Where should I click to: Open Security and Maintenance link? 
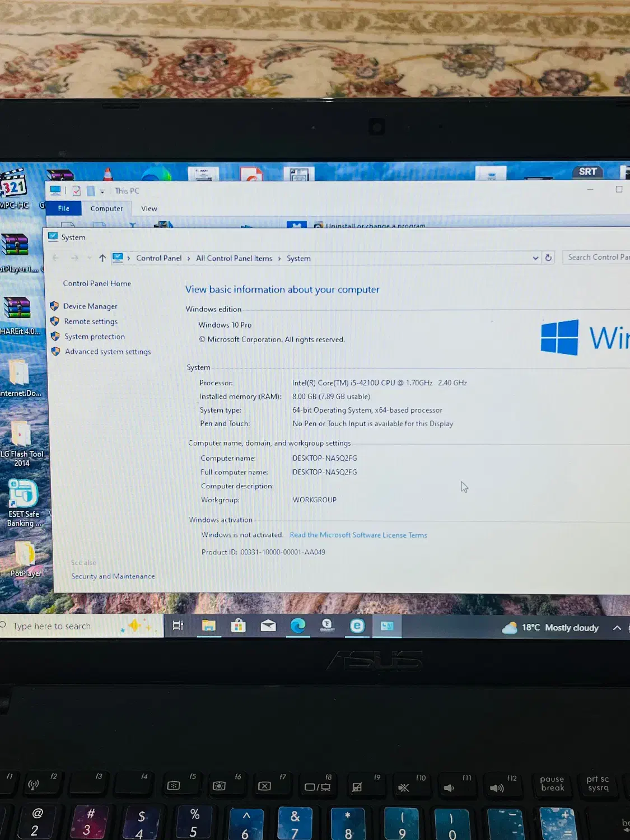tap(113, 576)
